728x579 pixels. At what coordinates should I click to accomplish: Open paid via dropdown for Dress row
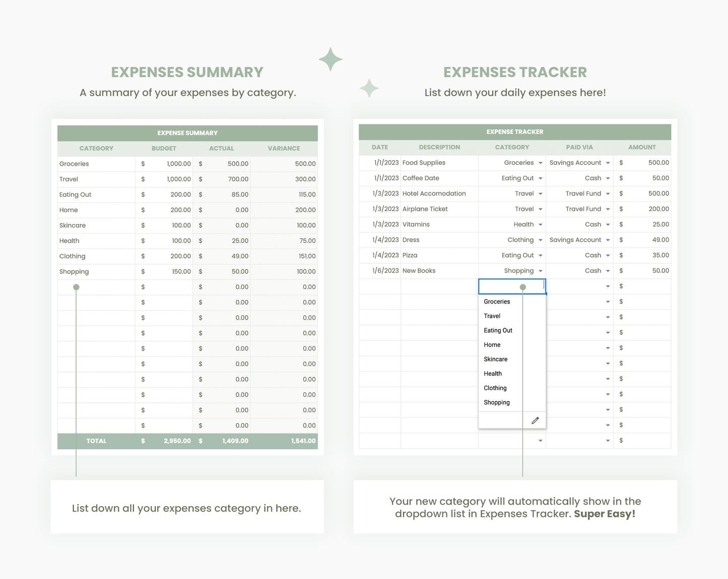pos(608,240)
